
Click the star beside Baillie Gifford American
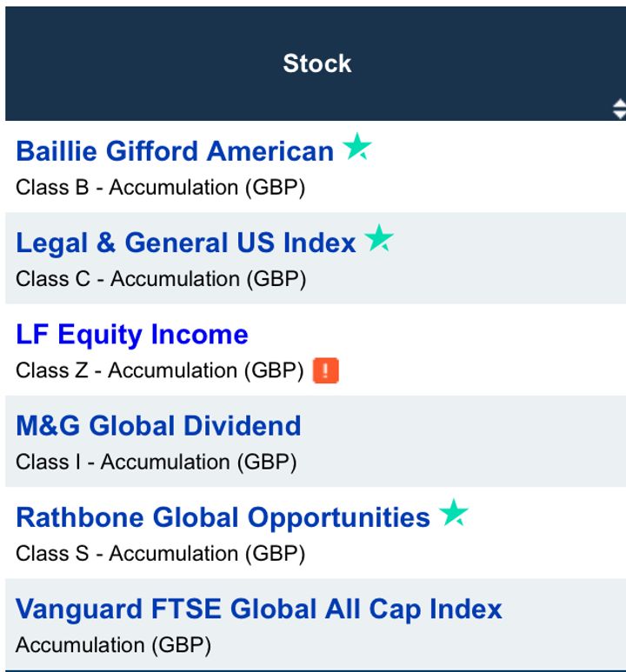click(356, 148)
